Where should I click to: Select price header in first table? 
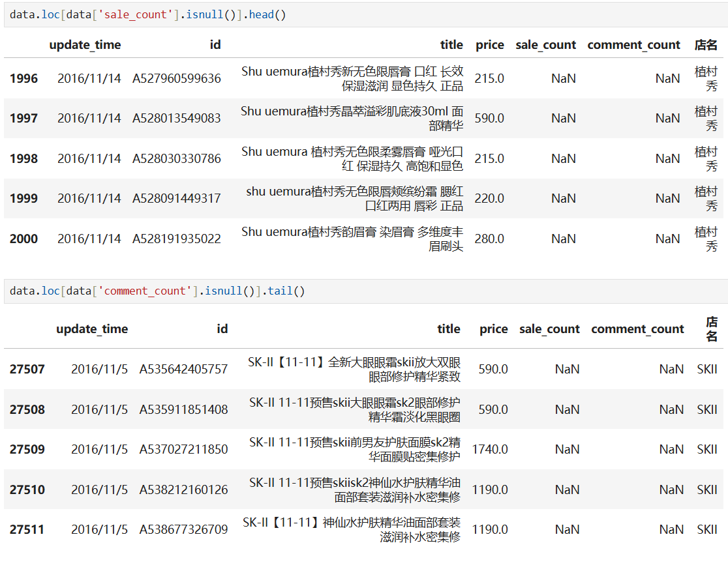click(489, 44)
